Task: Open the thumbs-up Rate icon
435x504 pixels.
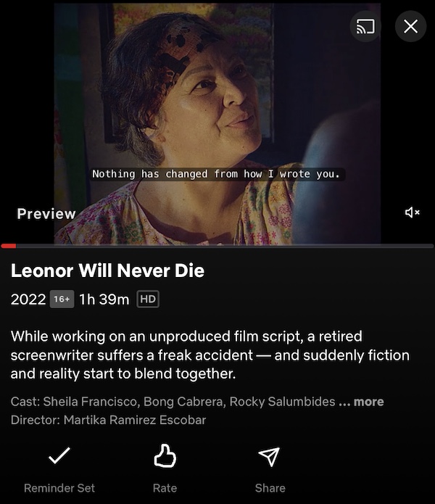Action: tap(165, 455)
